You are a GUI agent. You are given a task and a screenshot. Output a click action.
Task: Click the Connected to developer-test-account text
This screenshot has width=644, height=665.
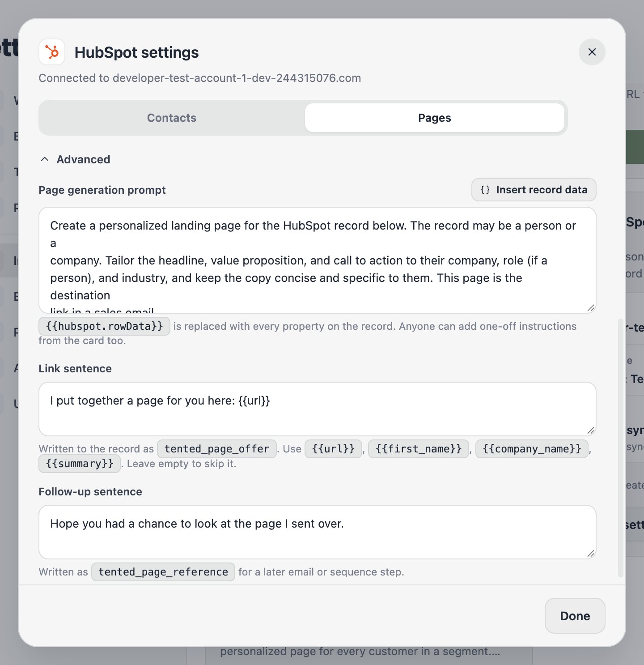[x=199, y=78]
